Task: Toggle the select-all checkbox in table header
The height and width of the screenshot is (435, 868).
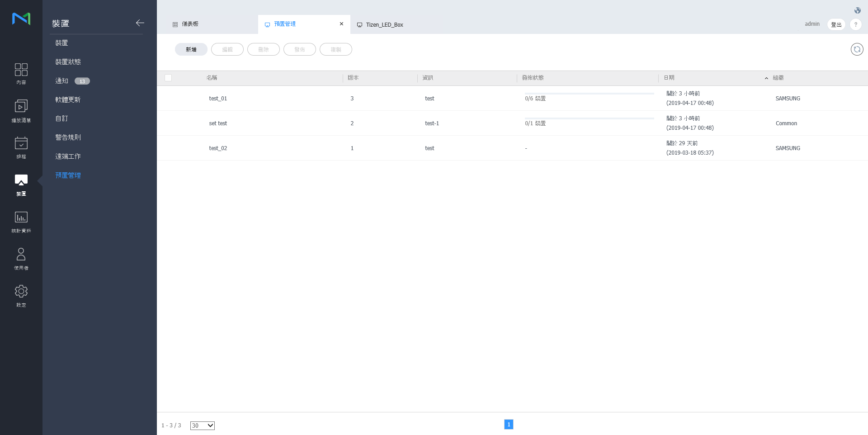Action: click(168, 78)
